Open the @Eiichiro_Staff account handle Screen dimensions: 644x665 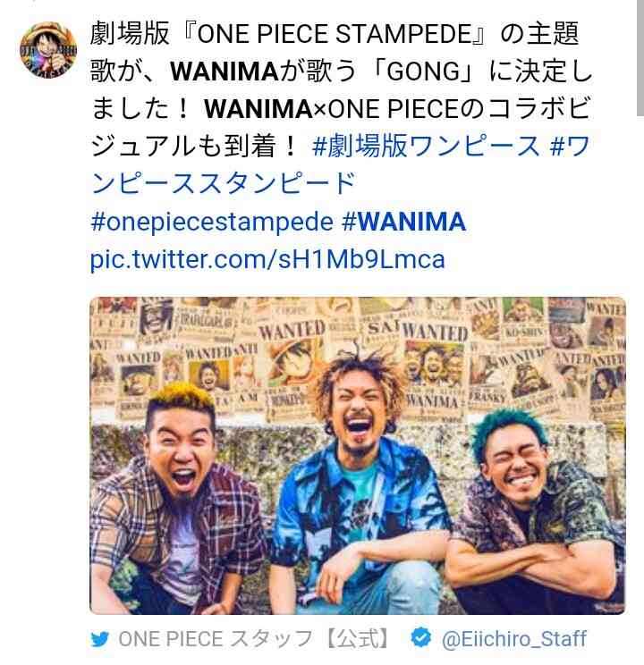point(514,639)
